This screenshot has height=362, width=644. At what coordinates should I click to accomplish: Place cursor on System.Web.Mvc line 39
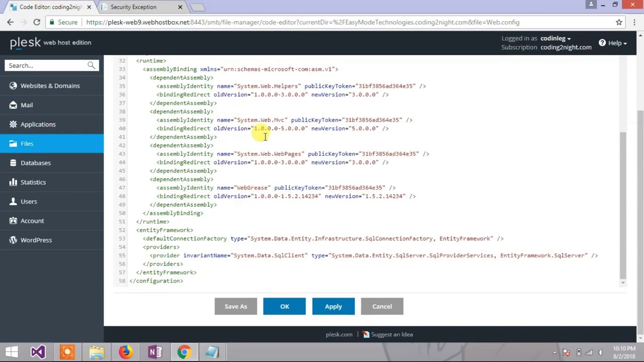pyautogui.click(x=284, y=120)
